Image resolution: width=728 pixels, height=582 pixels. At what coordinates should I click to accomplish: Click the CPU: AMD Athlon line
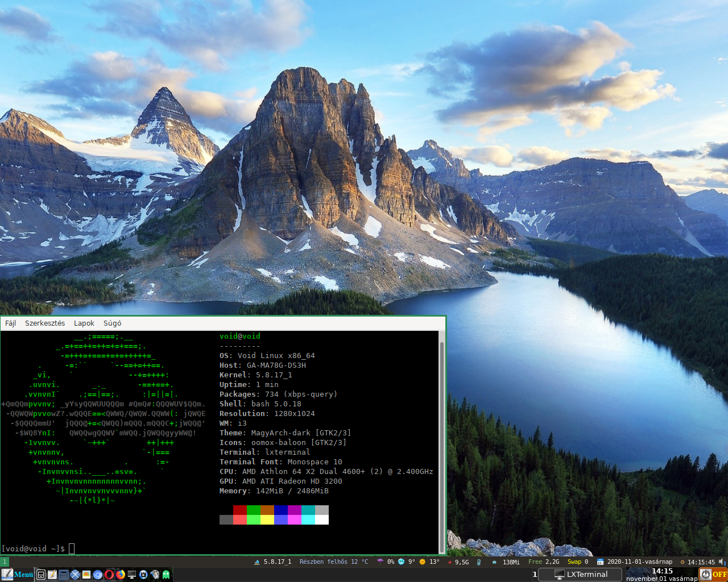pyautogui.click(x=326, y=471)
